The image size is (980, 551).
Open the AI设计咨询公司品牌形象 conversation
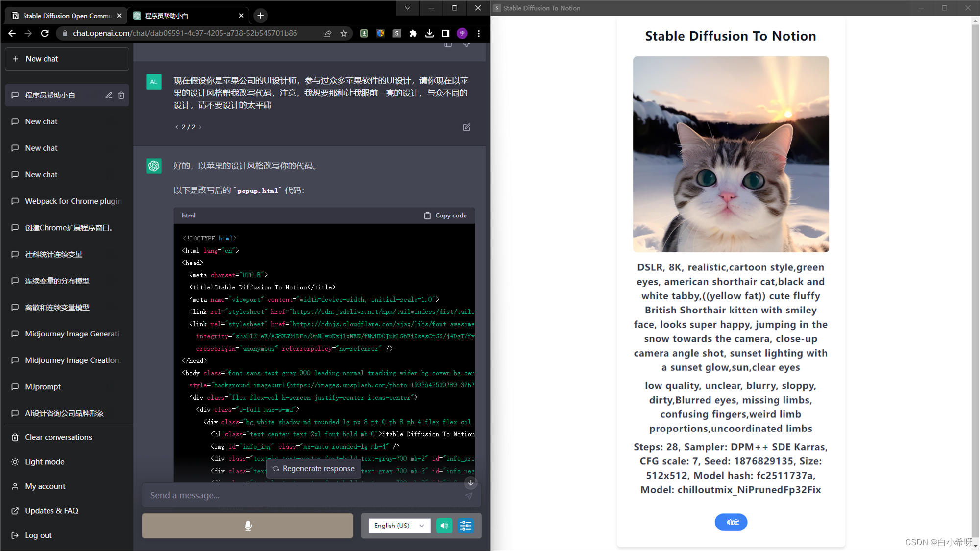[x=67, y=413]
